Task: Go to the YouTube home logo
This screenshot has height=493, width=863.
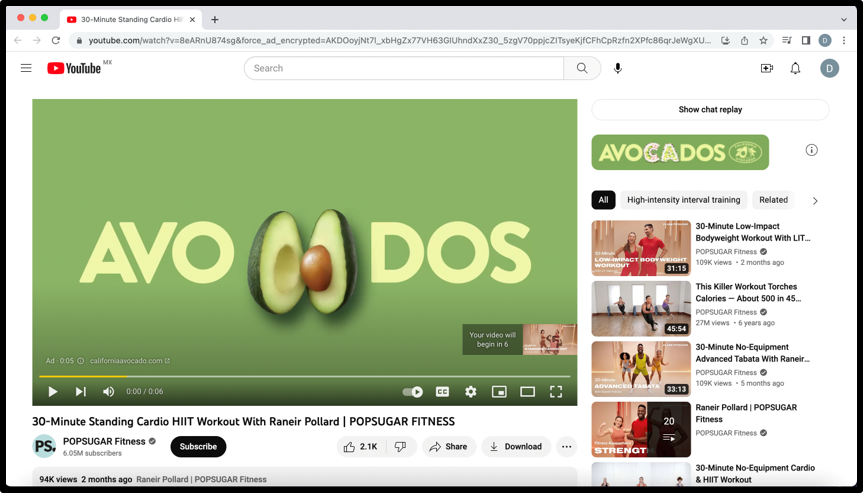Action: click(74, 68)
